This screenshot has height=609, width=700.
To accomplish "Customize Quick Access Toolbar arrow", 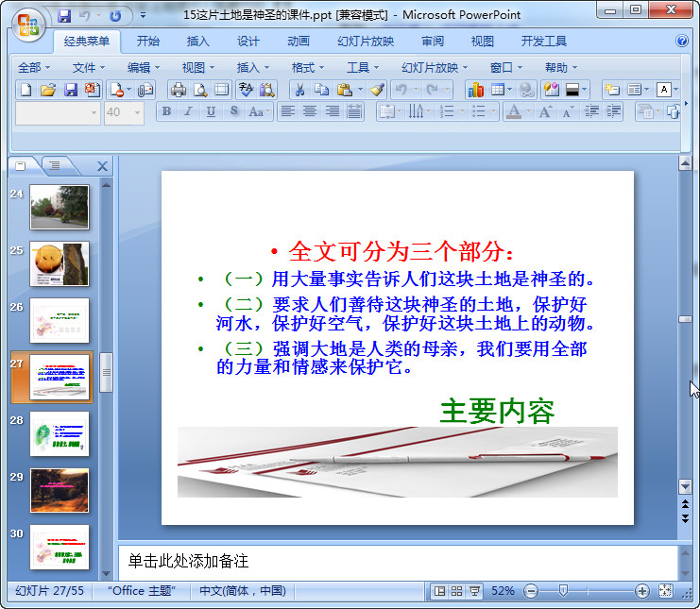I will coord(143,16).
